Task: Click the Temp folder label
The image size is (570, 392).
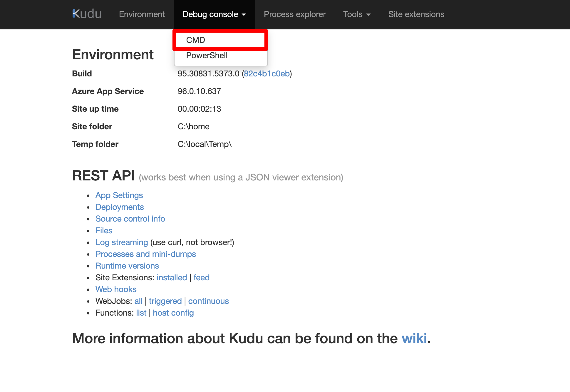Action: point(95,144)
